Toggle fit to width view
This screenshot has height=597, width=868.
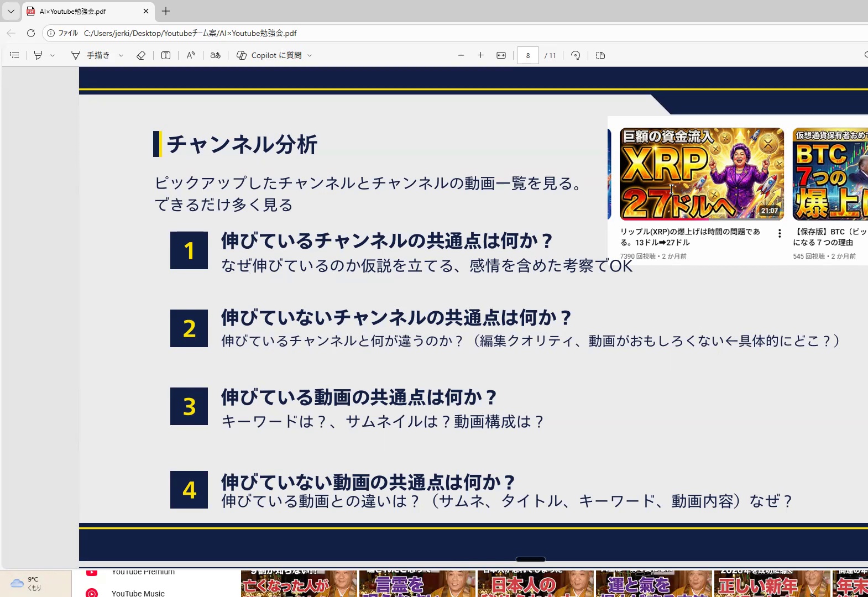[501, 55]
